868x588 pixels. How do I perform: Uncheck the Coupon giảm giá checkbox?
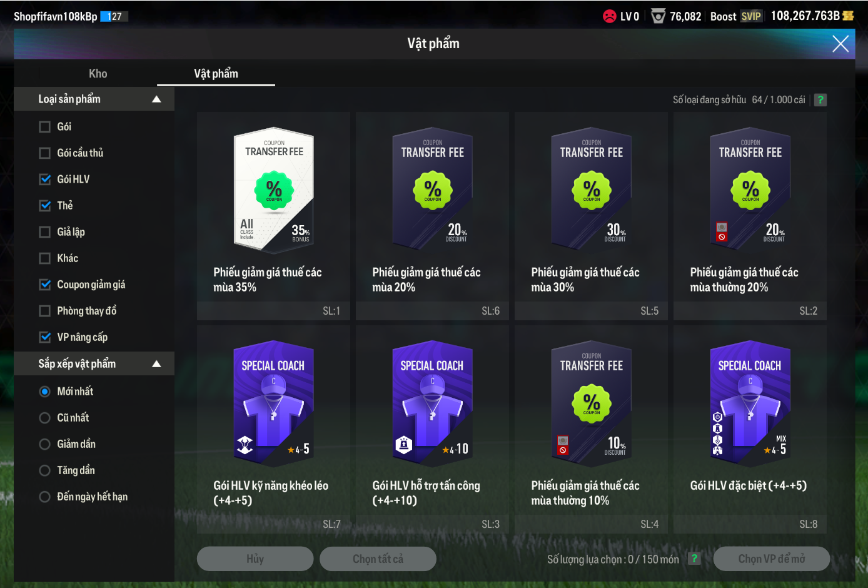tap(45, 285)
